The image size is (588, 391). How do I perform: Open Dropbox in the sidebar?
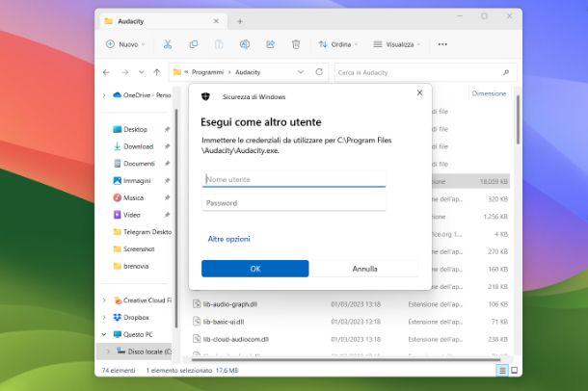[x=131, y=318]
